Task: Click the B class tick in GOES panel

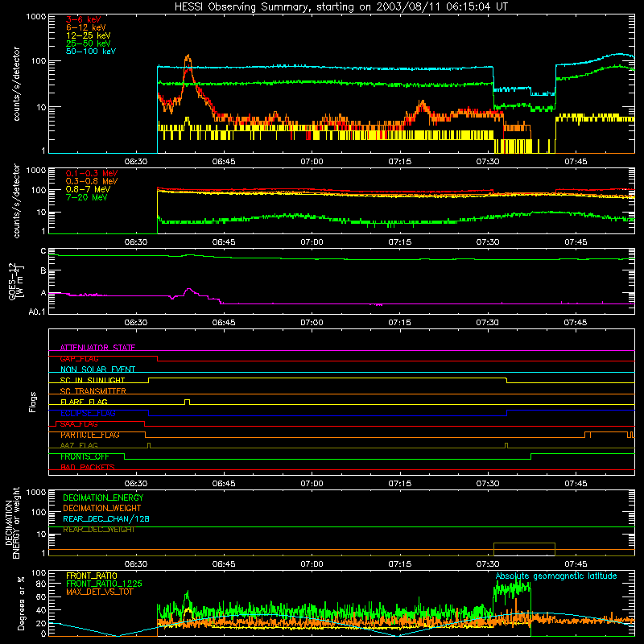Action: click(43, 270)
